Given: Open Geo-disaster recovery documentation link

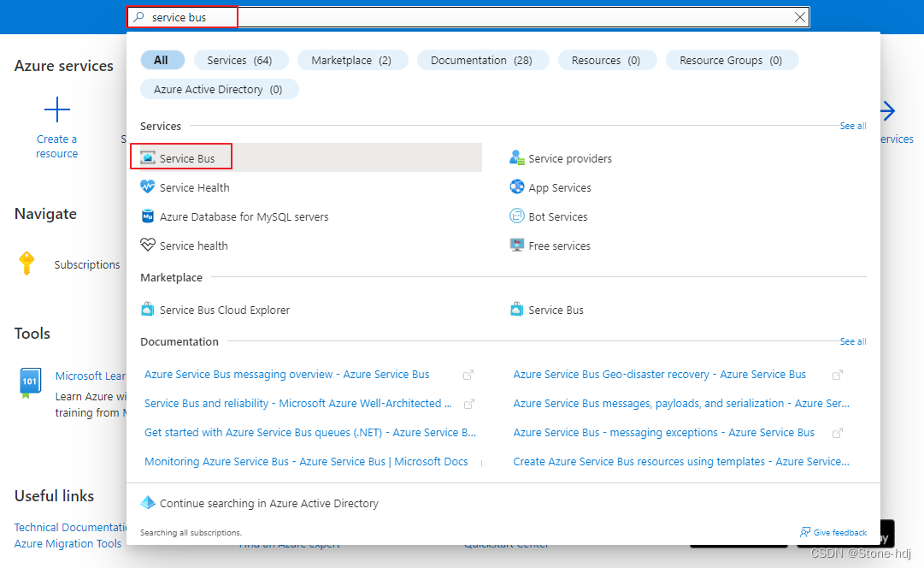Looking at the screenshot, I should coord(659,374).
